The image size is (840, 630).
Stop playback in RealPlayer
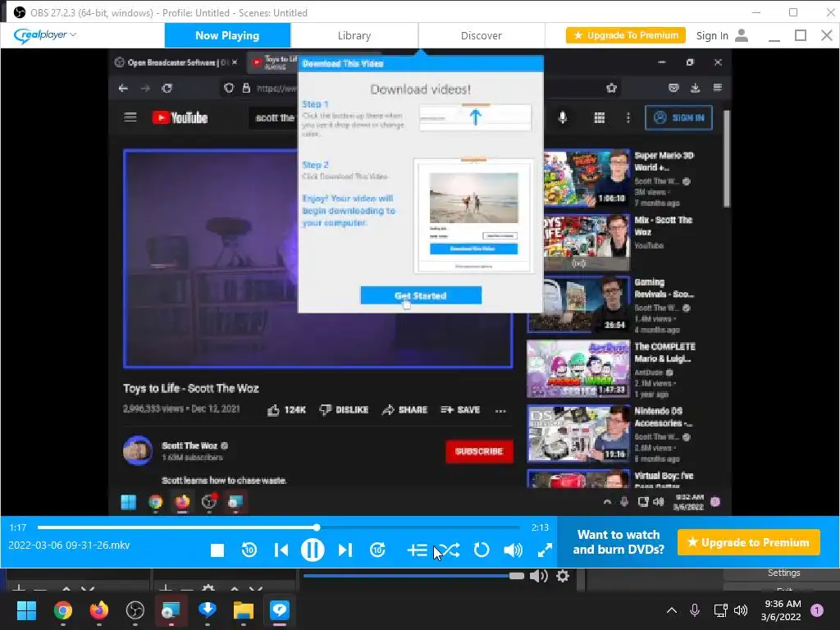(x=217, y=550)
